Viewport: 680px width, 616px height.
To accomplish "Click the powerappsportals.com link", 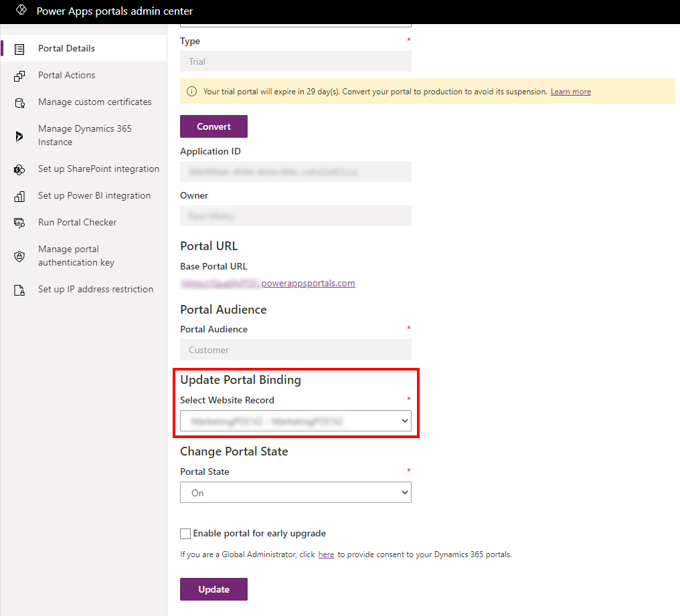I will (x=308, y=282).
